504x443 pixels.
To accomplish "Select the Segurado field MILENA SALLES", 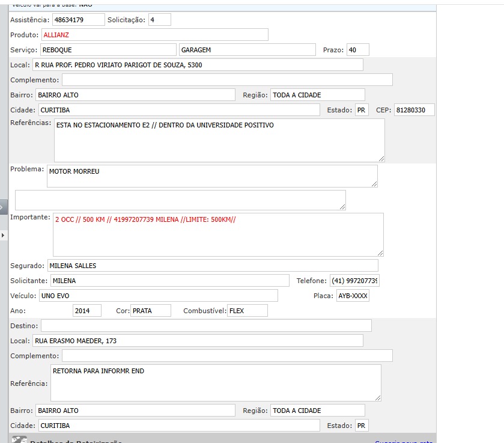I will [213, 266].
